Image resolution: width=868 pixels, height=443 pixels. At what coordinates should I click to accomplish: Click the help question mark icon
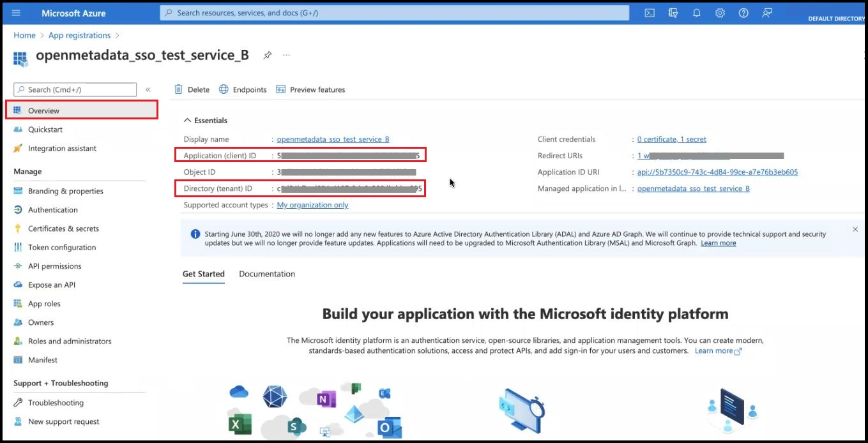pyautogui.click(x=743, y=13)
